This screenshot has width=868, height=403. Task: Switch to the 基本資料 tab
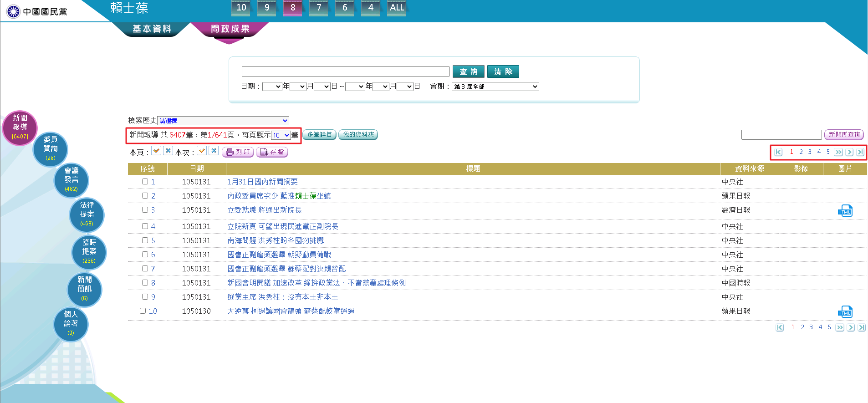[152, 29]
